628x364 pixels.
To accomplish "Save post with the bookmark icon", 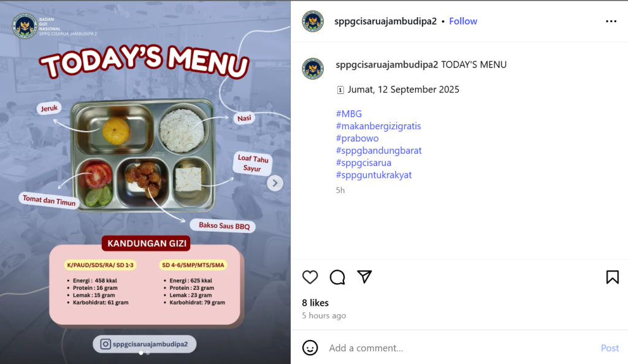I will point(613,277).
